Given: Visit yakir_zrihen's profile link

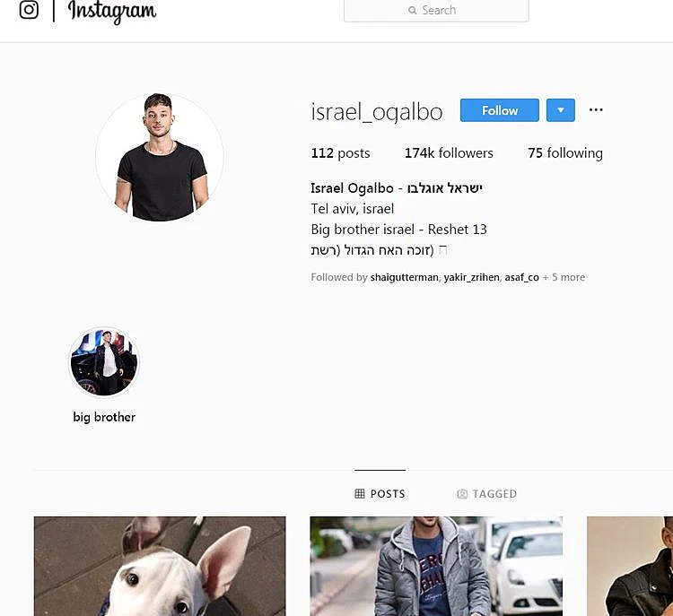Looking at the screenshot, I should pyautogui.click(x=472, y=278).
